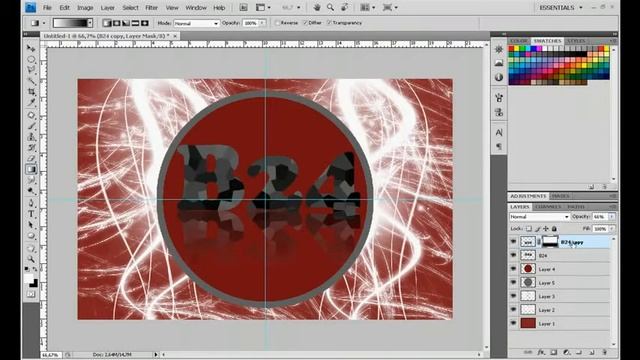Toggle lock all for layer

coord(554,229)
